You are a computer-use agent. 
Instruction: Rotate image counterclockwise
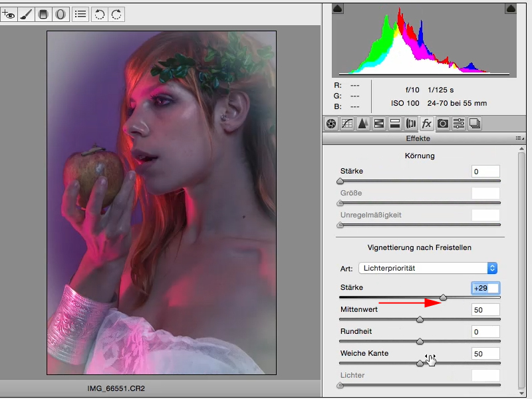(x=99, y=15)
